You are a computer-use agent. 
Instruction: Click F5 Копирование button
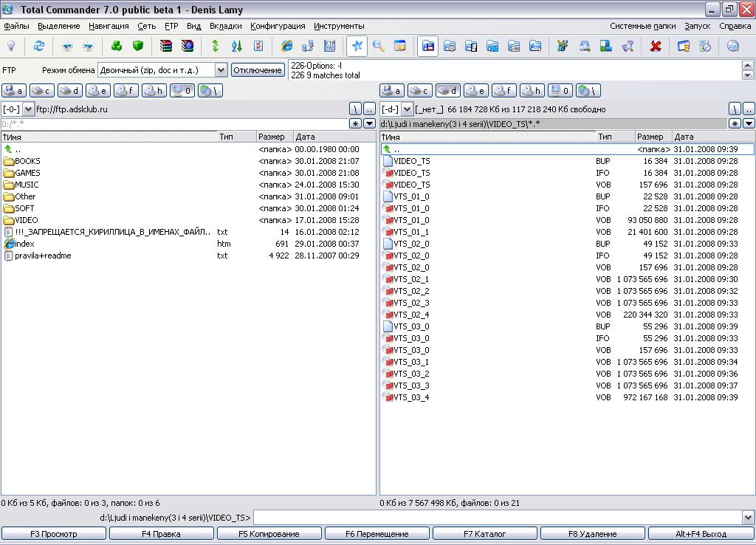click(269, 534)
